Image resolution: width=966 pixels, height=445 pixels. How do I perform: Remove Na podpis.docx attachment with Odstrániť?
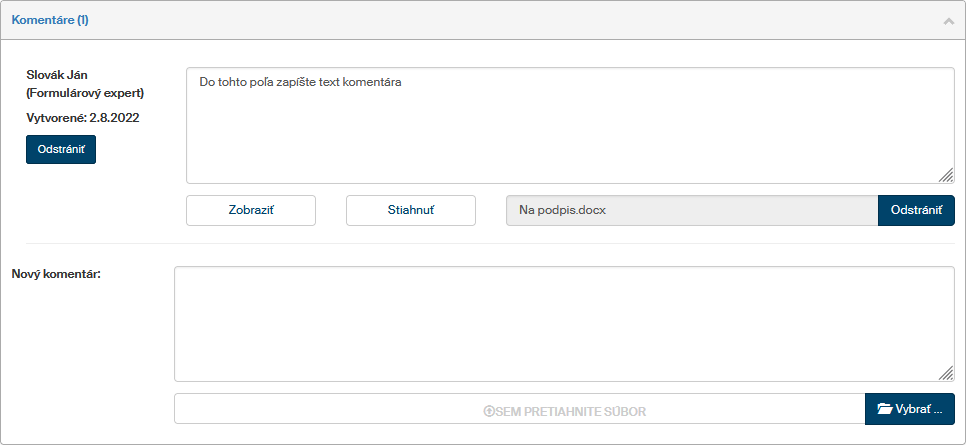tap(916, 211)
